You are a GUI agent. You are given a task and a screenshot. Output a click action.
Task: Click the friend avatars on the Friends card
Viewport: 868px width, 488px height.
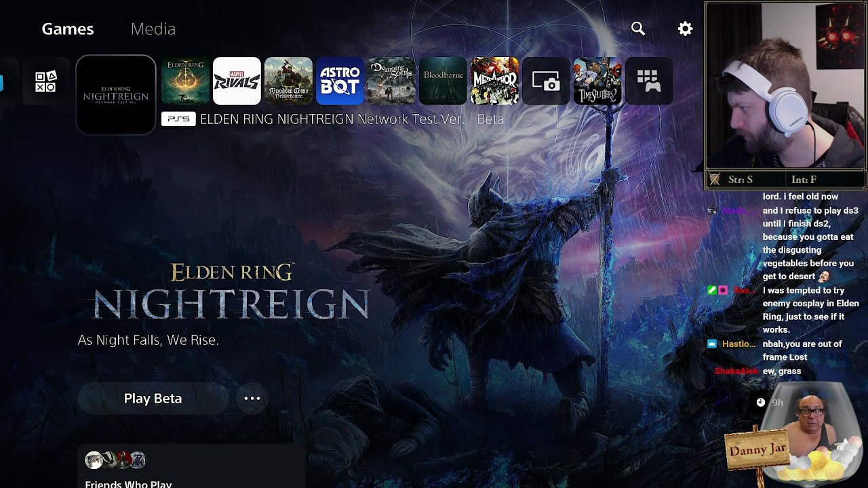click(115, 460)
